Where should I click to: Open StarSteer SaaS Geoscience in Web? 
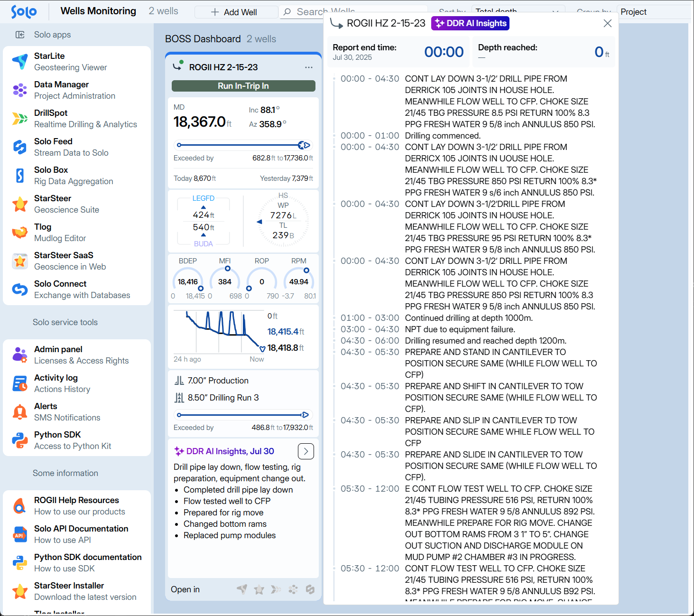pos(77,261)
